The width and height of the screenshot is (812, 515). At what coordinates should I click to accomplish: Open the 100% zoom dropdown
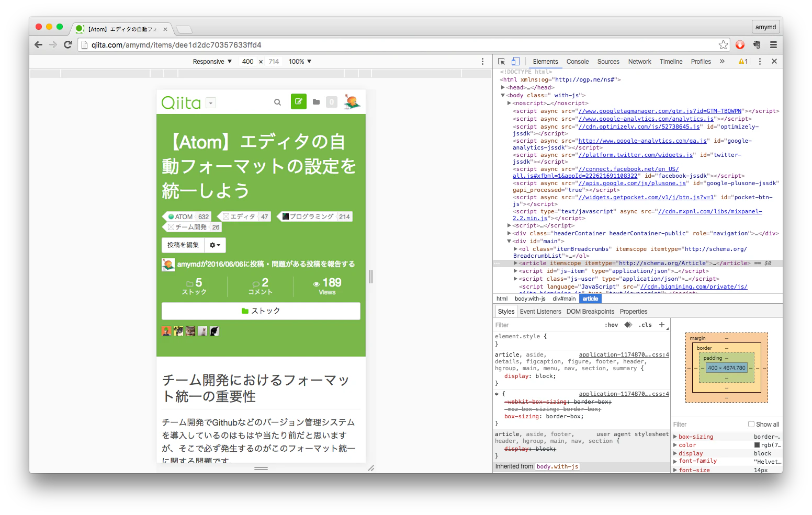pyautogui.click(x=300, y=61)
